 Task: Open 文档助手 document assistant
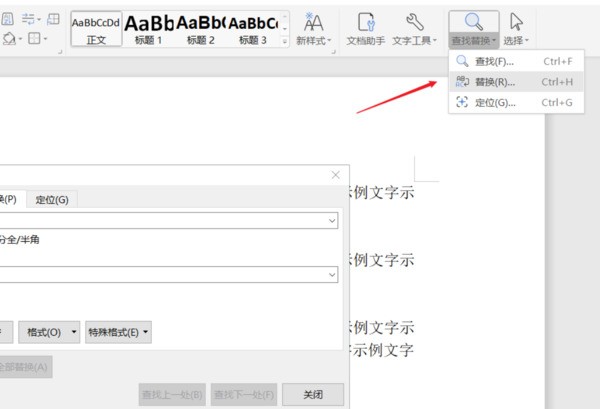(366, 29)
